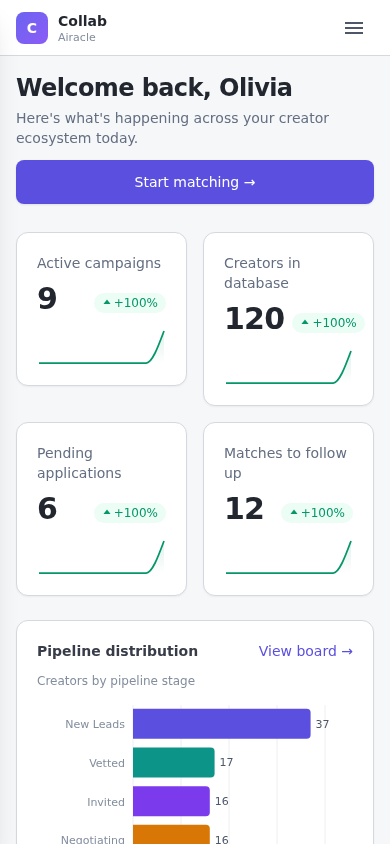Select the Creators in database card
Viewport: 390px width, 844px height.
pos(288,319)
